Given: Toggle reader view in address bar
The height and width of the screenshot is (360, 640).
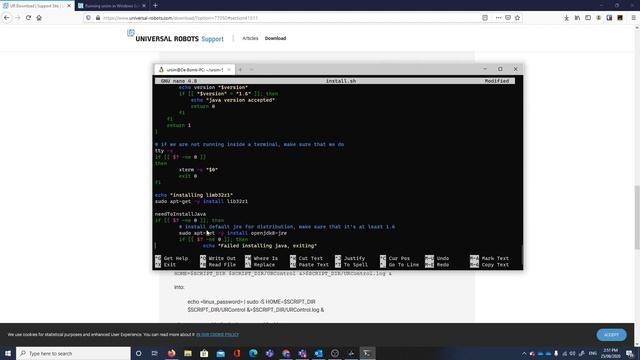Looking at the screenshot, I should (485, 18).
